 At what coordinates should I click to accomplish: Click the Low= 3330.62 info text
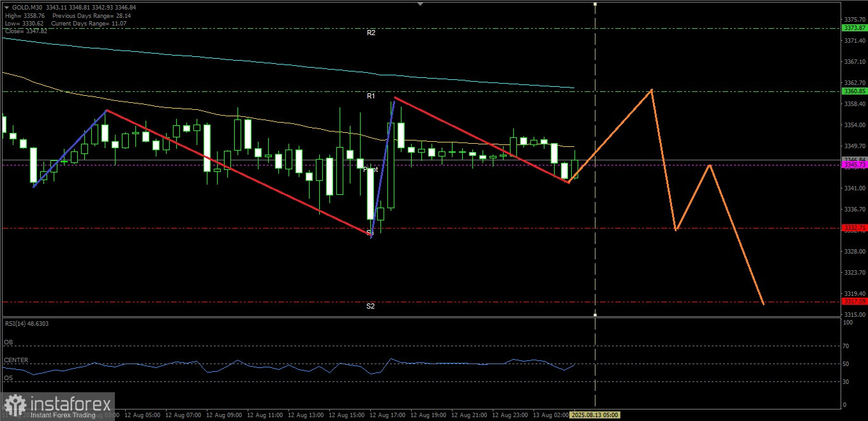pos(23,24)
